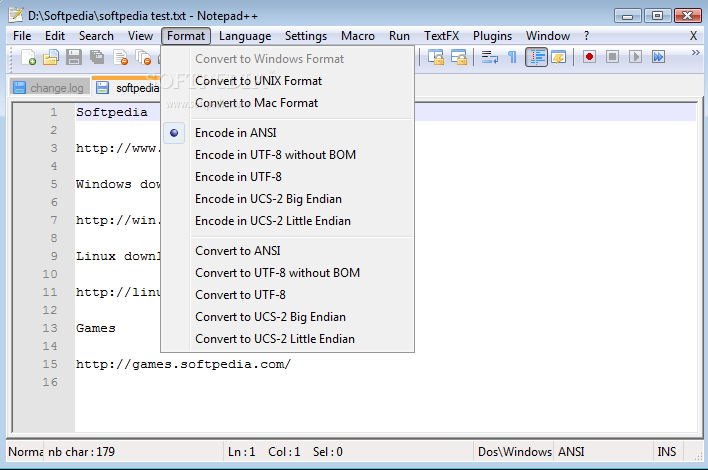Open the user defined language dialog icon
The height and width of the screenshot is (470, 708).
(x=559, y=57)
